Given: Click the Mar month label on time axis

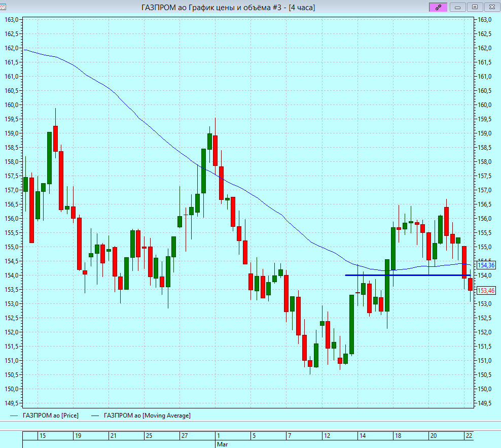Looking at the screenshot, I should coord(223,444).
